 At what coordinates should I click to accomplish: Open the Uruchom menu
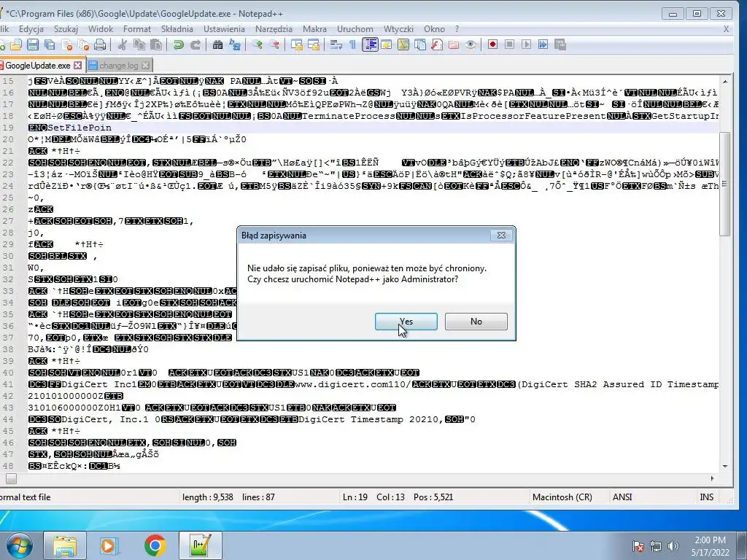pyautogui.click(x=355, y=29)
